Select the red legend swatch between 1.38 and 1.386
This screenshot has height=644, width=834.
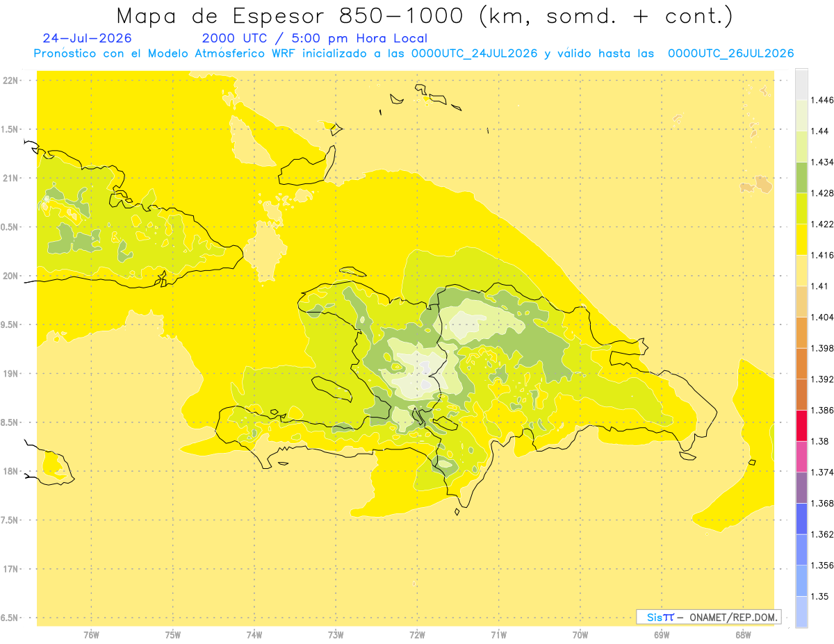pyautogui.click(x=801, y=426)
